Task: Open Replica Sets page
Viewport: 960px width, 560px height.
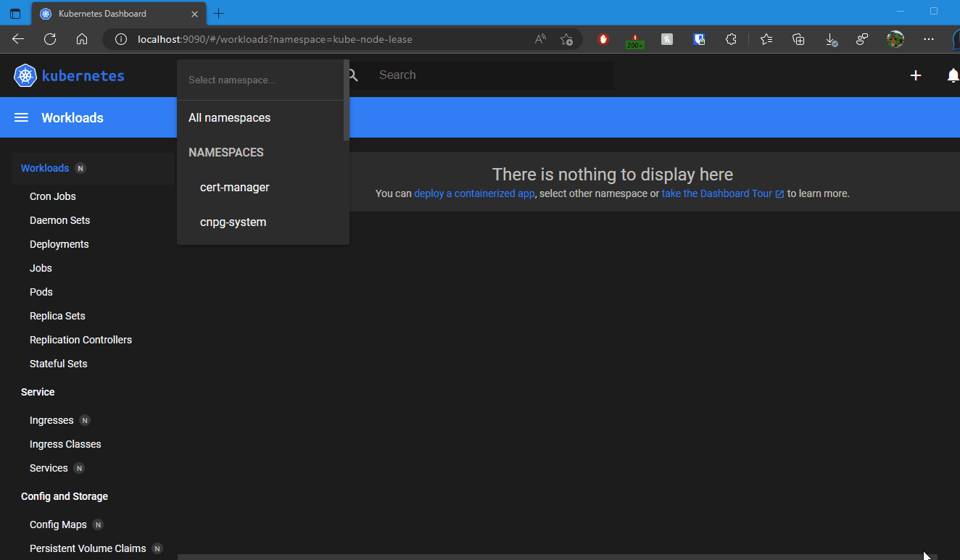Action: coord(57,316)
